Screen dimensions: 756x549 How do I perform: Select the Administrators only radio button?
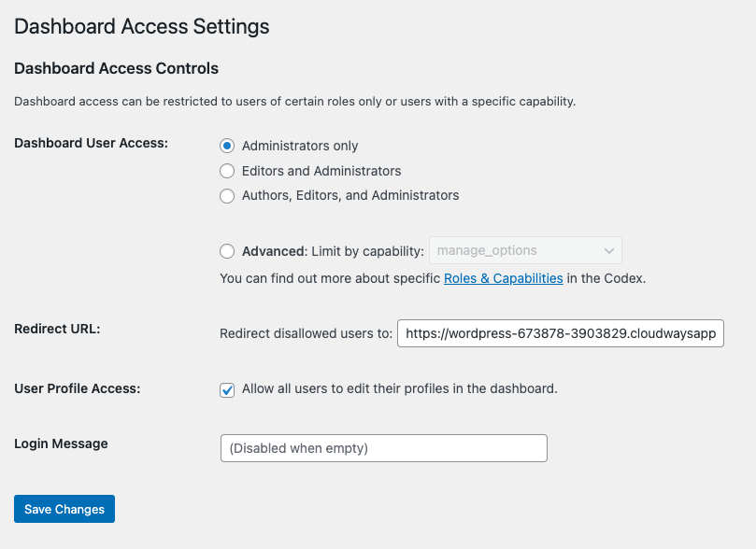click(x=227, y=146)
